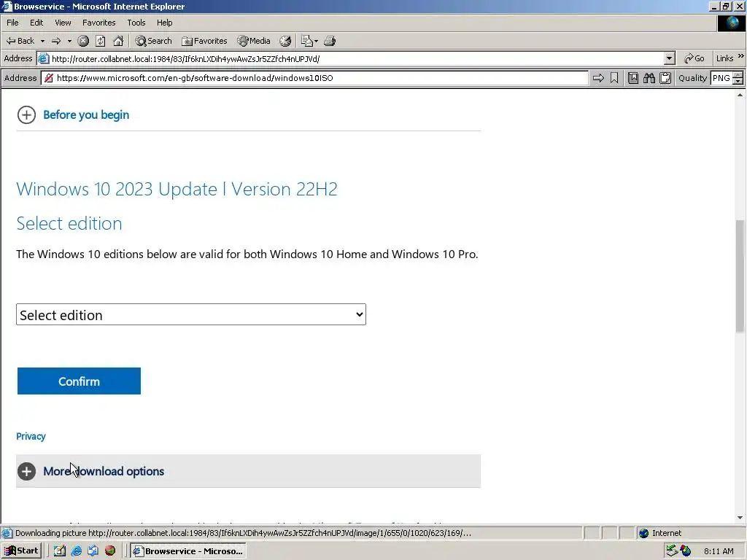The image size is (747, 560).
Task: Decrease Quality with the down stepper arrow
Action: click(738, 82)
